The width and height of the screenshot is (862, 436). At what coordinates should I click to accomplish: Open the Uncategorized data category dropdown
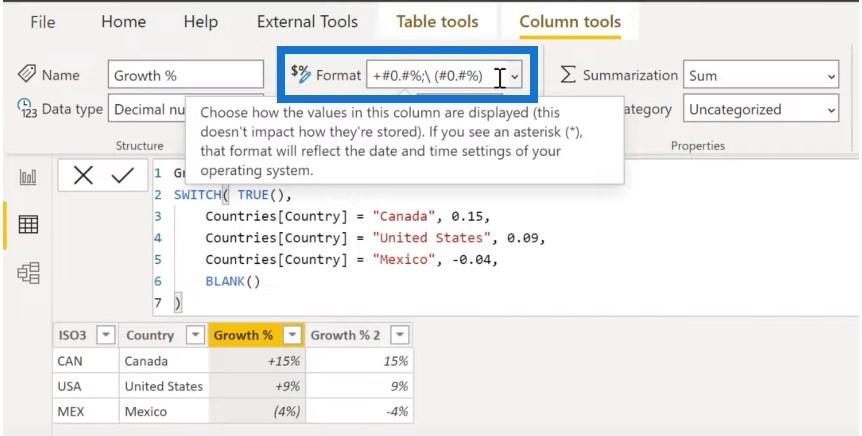pyautogui.click(x=761, y=109)
